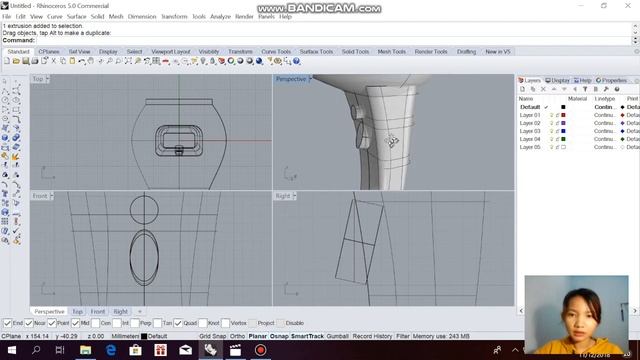
Task: Click the New Layer icon in Layers panel
Action: coord(522,89)
